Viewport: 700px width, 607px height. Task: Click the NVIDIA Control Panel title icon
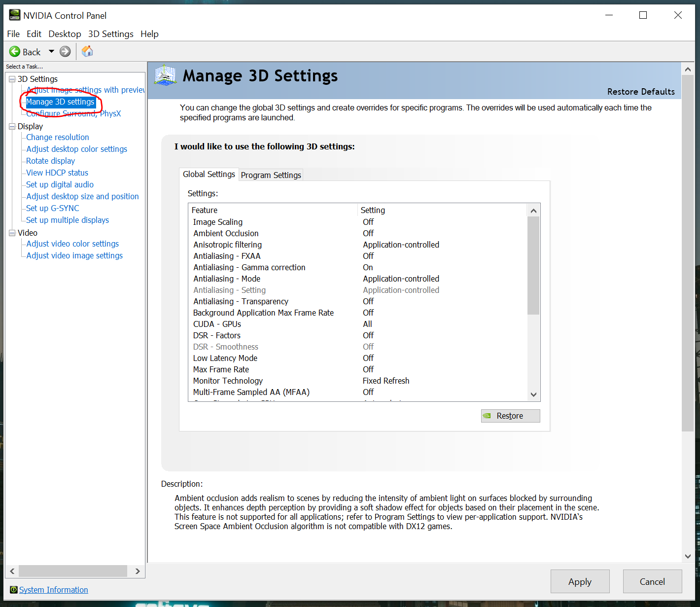(15, 15)
